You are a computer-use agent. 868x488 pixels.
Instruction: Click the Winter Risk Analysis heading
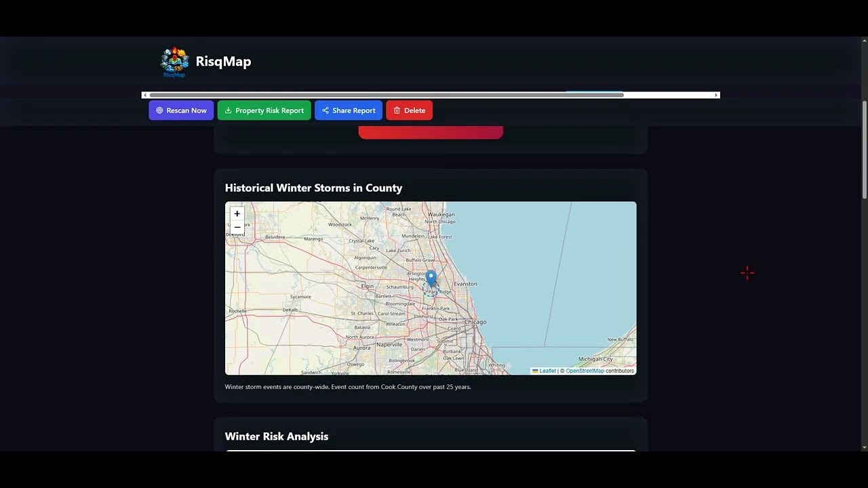[277, 436]
